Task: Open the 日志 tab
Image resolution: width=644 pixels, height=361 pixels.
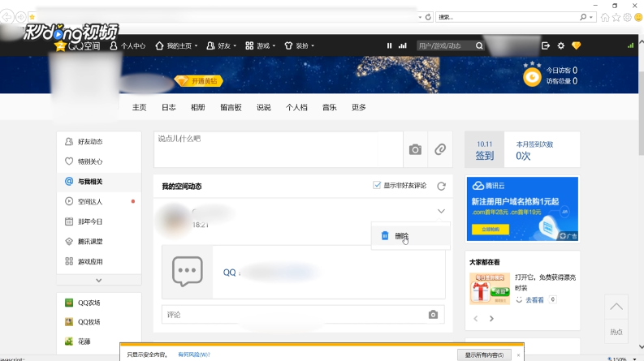Action: coord(168,107)
